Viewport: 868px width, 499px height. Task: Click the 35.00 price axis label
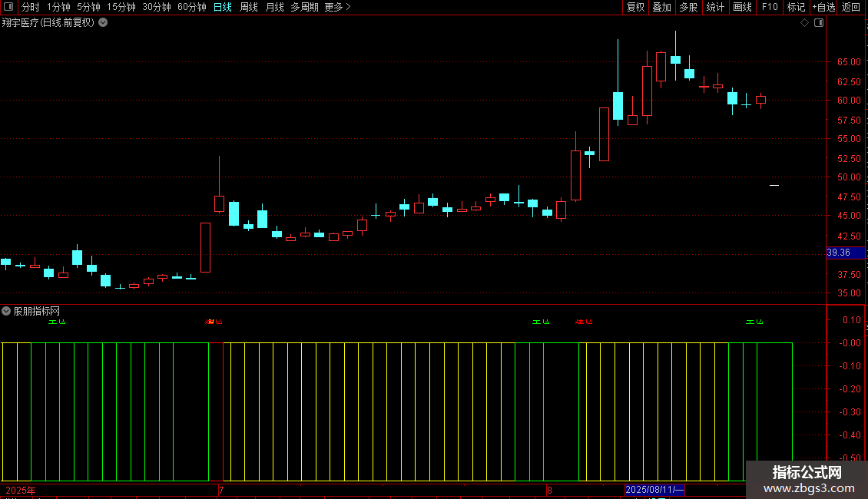click(849, 293)
